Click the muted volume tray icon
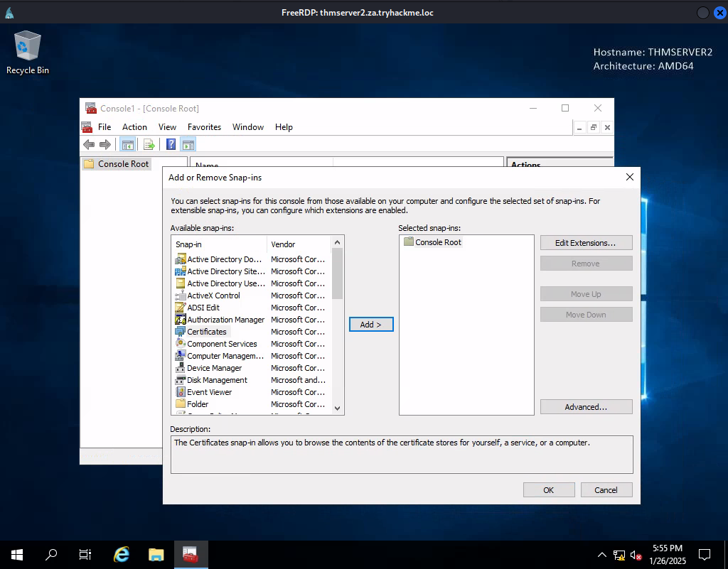The width and height of the screenshot is (728, 569). pyautogui.click(x=636, y=555)
